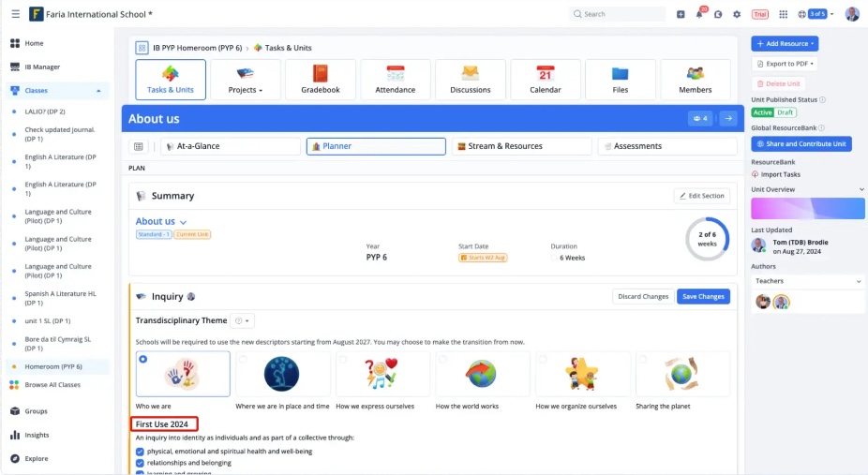Click the Starts W2 Aug date badge

(483, 258)
